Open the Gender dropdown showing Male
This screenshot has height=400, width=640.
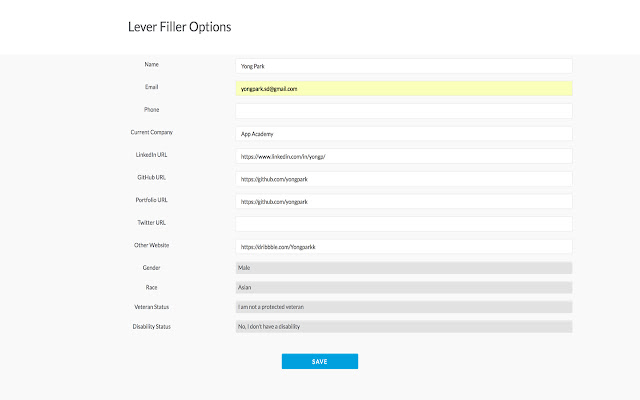403,268
